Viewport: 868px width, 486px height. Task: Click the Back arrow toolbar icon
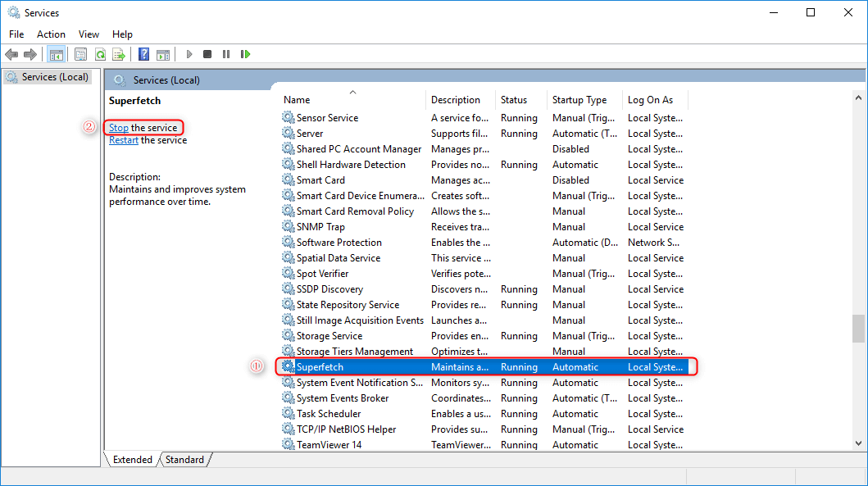11,54
